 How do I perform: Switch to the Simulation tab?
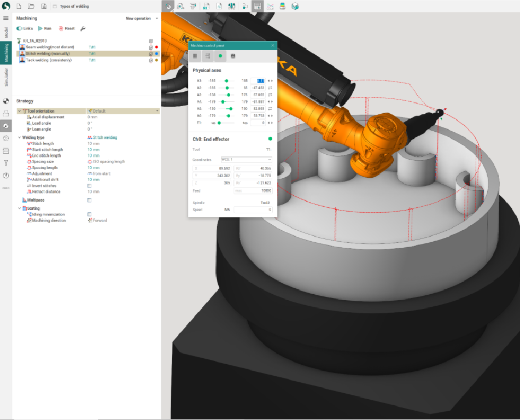pos(6,77)
